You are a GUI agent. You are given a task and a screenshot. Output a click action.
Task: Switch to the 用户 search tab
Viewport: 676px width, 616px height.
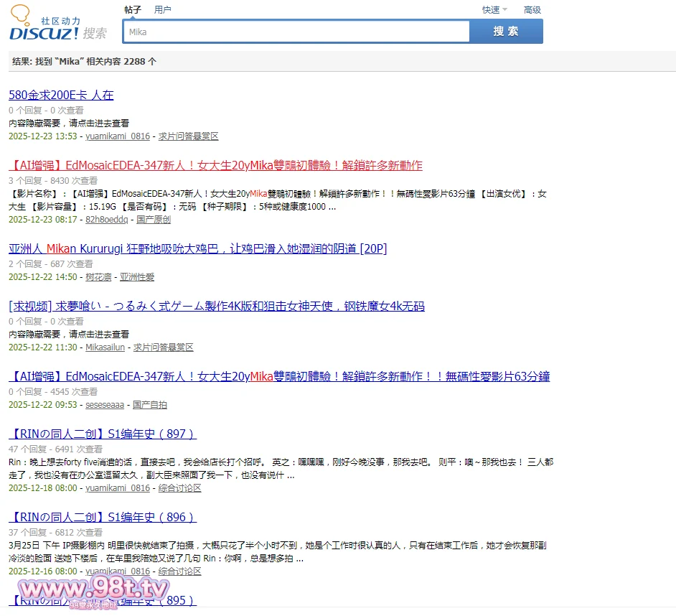pyautogui.click(x=163, y=9)
